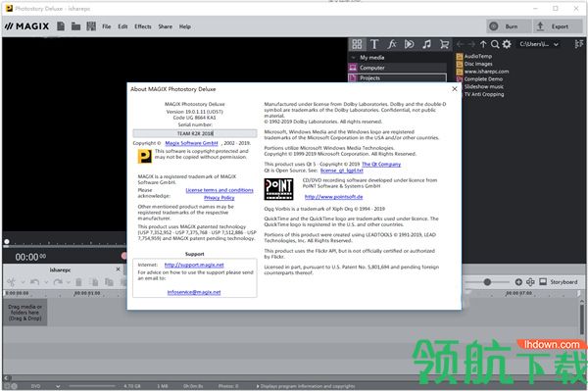The width and height of the screenshot is (588, 391).
Task: Open the fx effects tab
Action: pyautogui.click(x=392, y=44)
